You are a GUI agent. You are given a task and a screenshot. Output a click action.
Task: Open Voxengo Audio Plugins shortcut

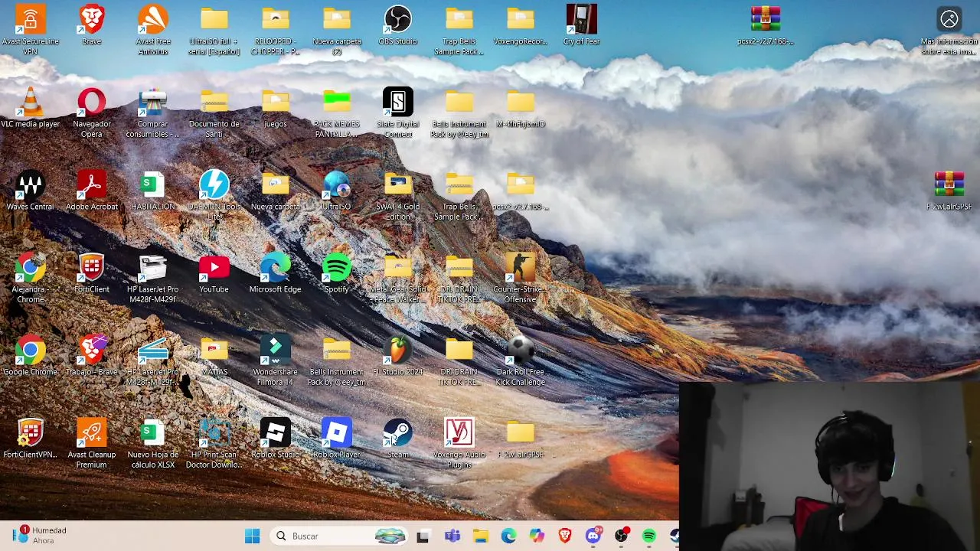(x=459, y=442)
